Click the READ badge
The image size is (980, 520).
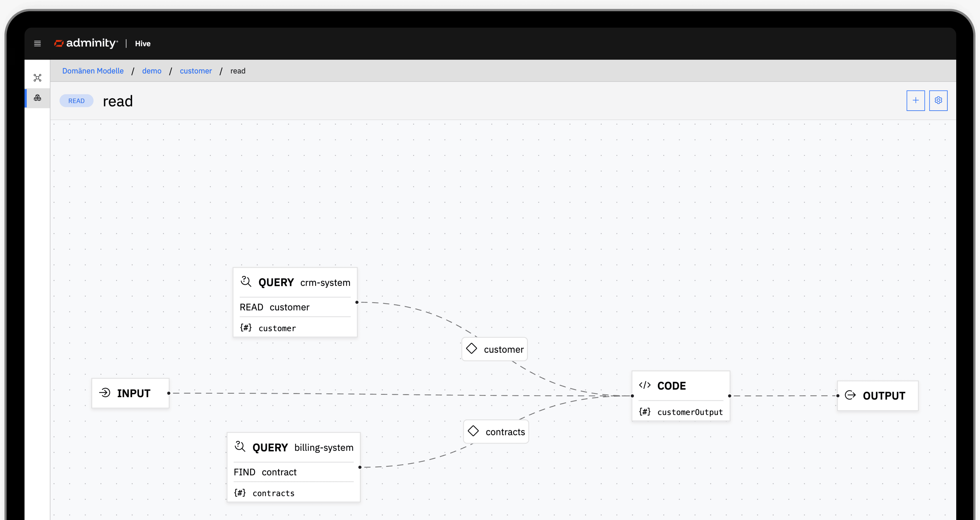point(77,101)
